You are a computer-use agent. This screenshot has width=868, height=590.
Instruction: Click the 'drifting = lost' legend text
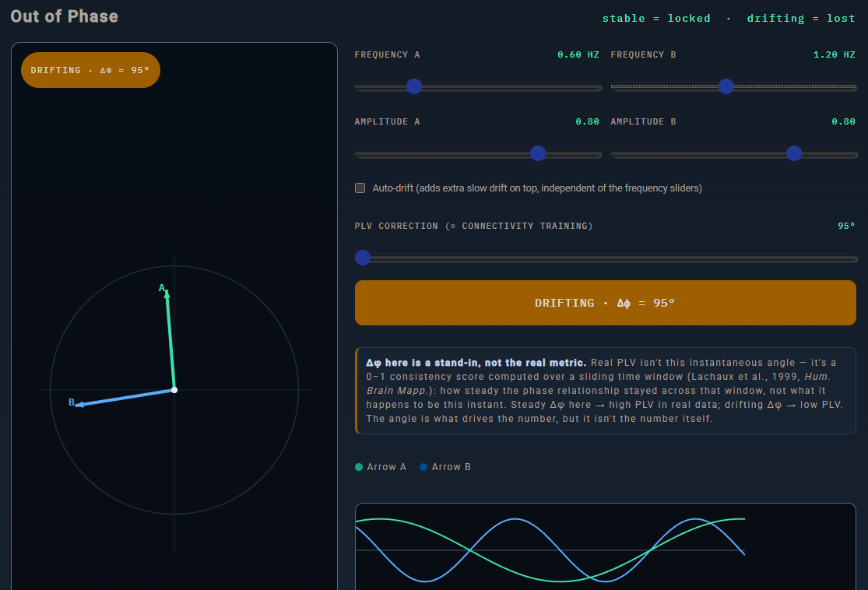click(801, 18)
